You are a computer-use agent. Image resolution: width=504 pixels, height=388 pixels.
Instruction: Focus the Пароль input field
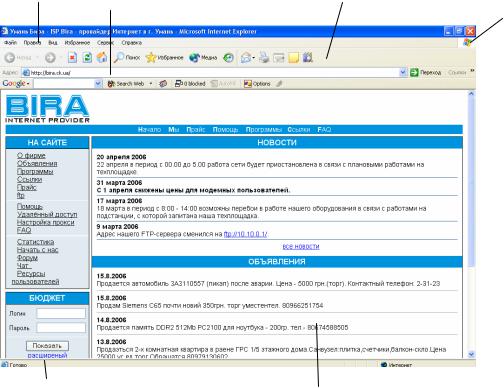(x=61, y=328)
